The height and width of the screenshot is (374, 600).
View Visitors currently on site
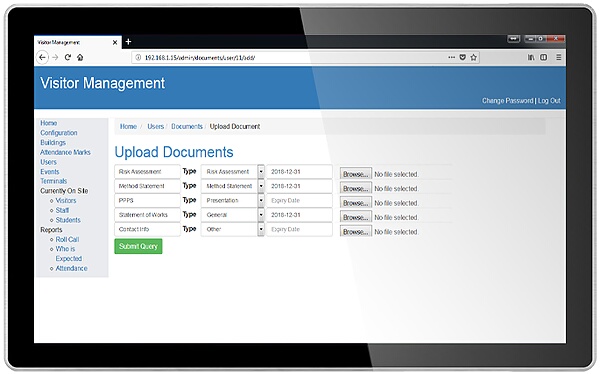(66, 201)
